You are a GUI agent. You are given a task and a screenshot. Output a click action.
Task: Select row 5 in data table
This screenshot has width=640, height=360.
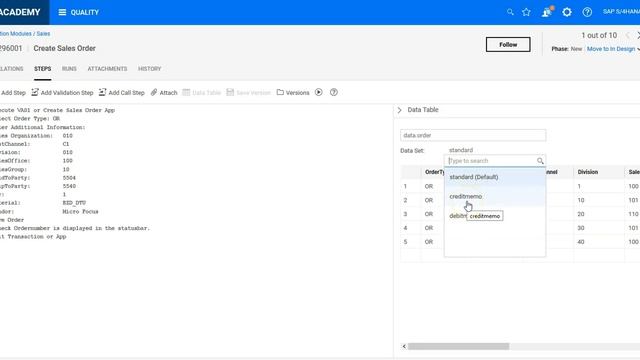(x=405, y=242)
